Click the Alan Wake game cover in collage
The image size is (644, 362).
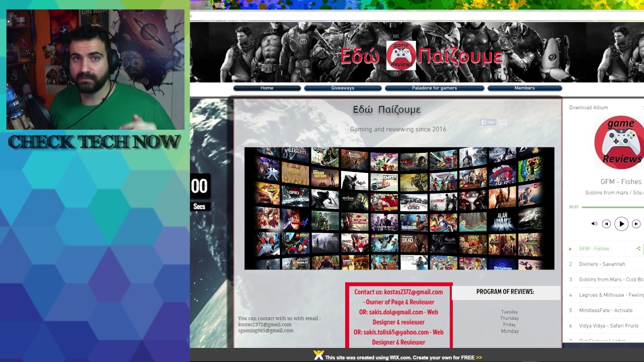coord(502,221)
